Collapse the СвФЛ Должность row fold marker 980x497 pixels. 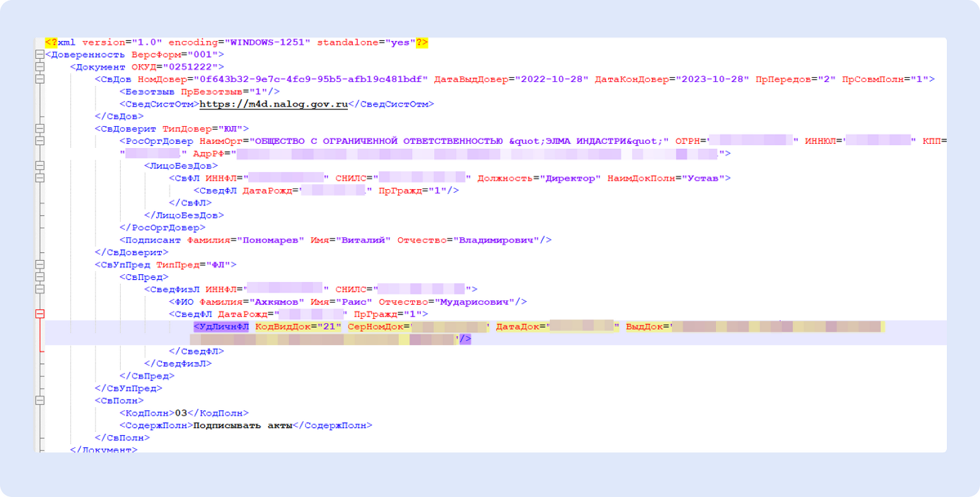(x=40, y=178)
